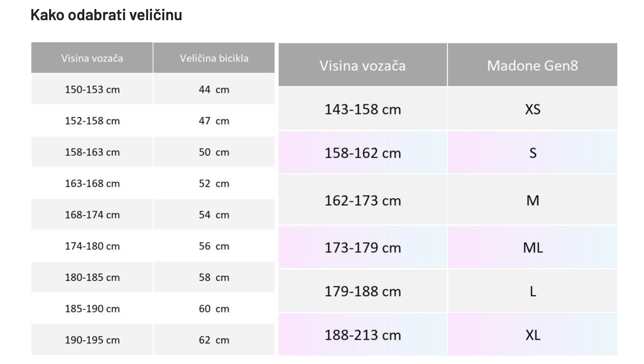This screenshot has height=364, width=644.
Task: Choose the XL size cell
Action: point(532,335)
